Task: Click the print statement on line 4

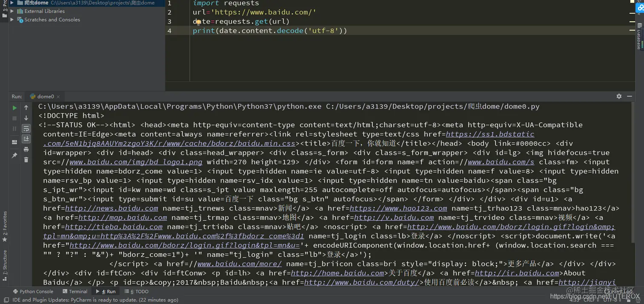Action: point(270,31)
